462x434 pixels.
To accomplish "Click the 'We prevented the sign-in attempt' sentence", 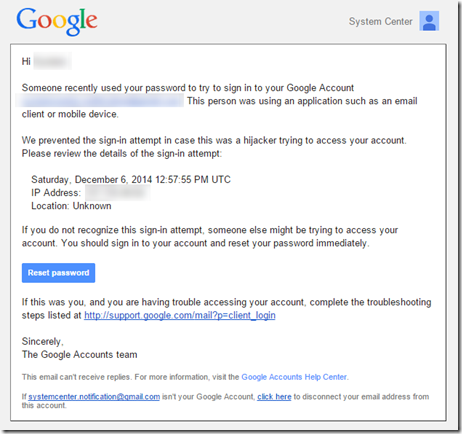I will coord(214,140).
